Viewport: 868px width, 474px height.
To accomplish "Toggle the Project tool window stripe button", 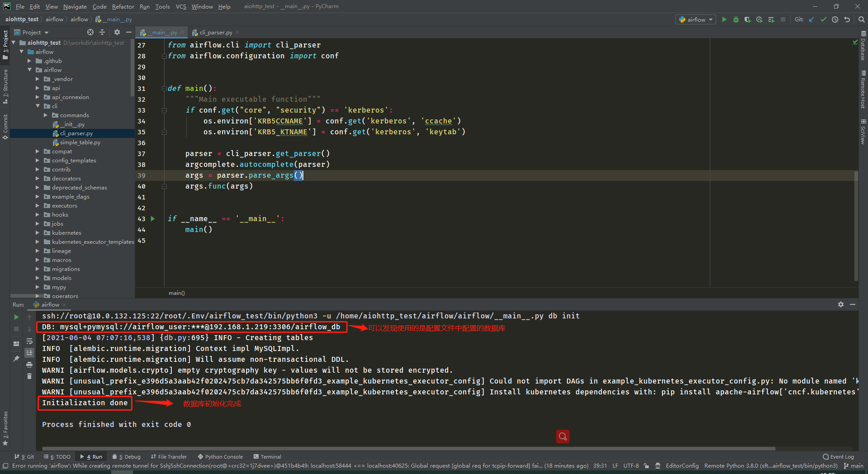I will [x=5, y=44].
